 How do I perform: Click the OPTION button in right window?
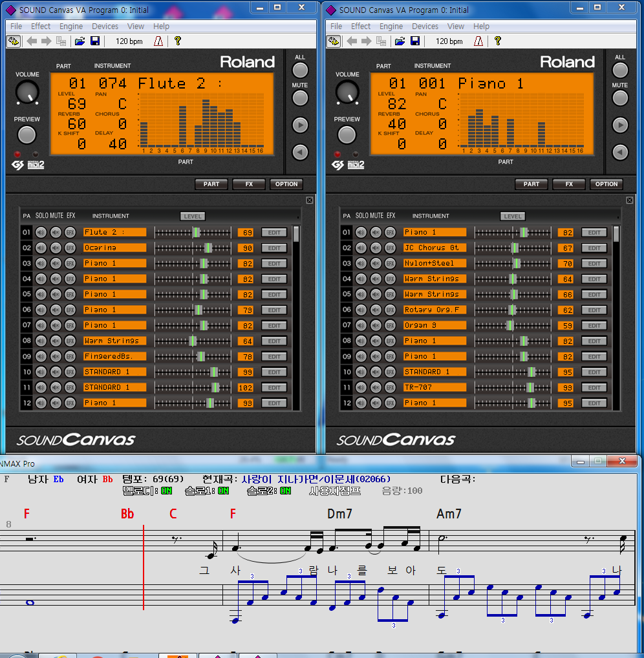[606, 184]
